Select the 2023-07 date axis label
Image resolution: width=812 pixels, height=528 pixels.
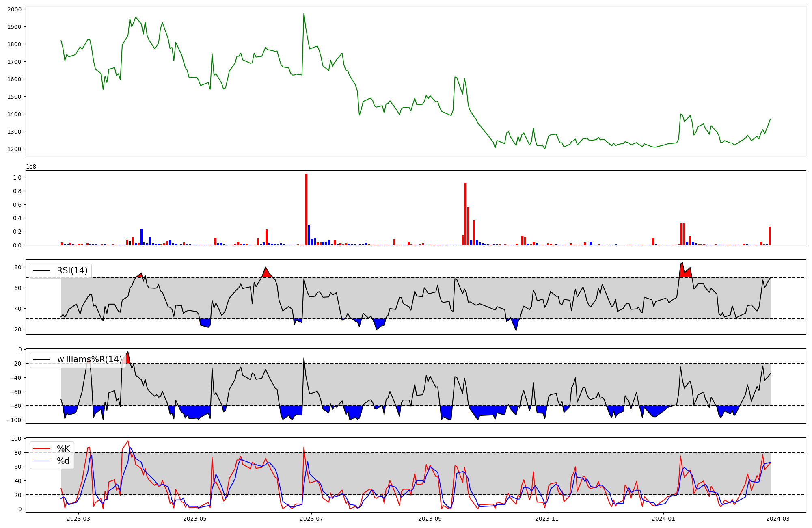click(311, 519)
